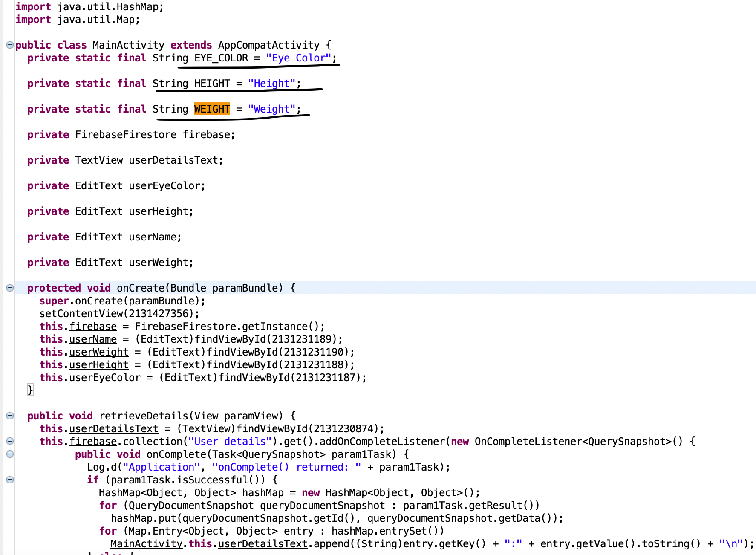Click the underlined MainActivity reference before append
Screen dimensions: 756x555
146,544
